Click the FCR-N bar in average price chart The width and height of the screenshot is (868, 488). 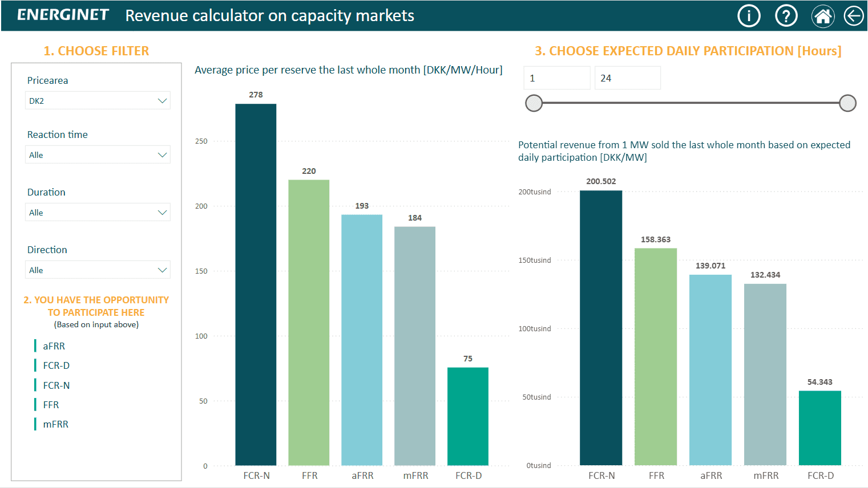click(x=256, y=285)
